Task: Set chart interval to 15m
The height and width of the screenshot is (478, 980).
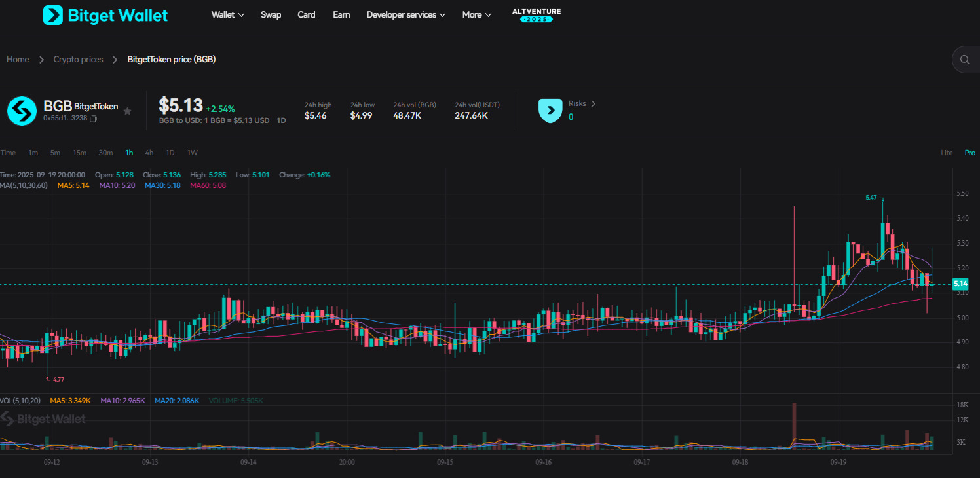Action: point(79,153)
